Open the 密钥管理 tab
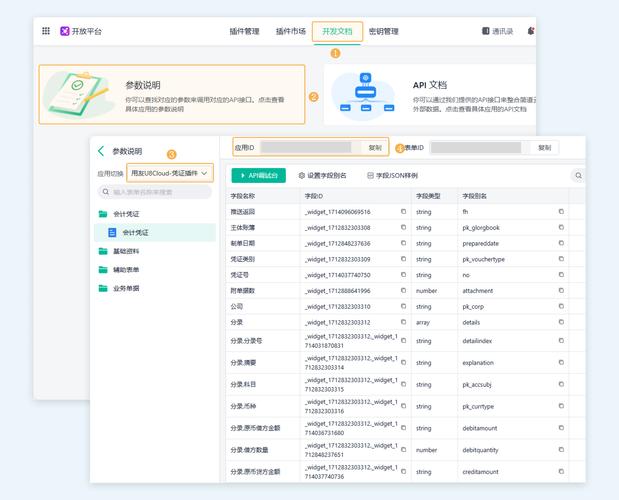The image size is (619, 500). (x=383, y=31)
